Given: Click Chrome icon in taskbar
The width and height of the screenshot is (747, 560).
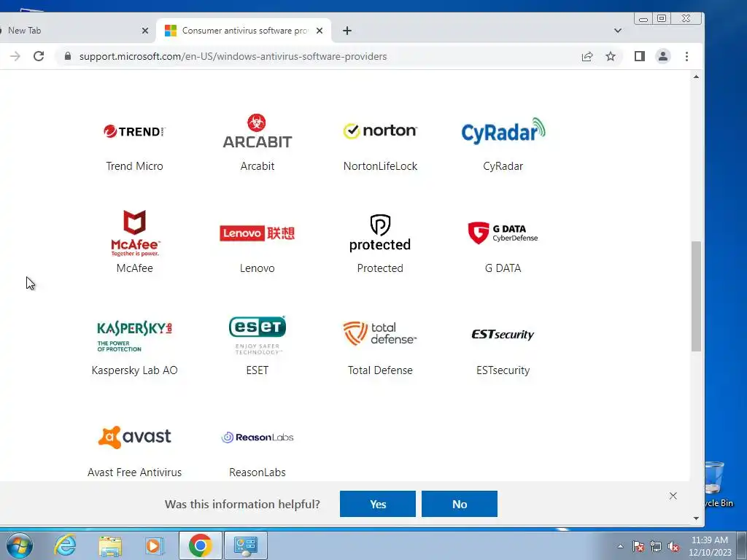Looking at the screenshot, I should pos(200,545).
